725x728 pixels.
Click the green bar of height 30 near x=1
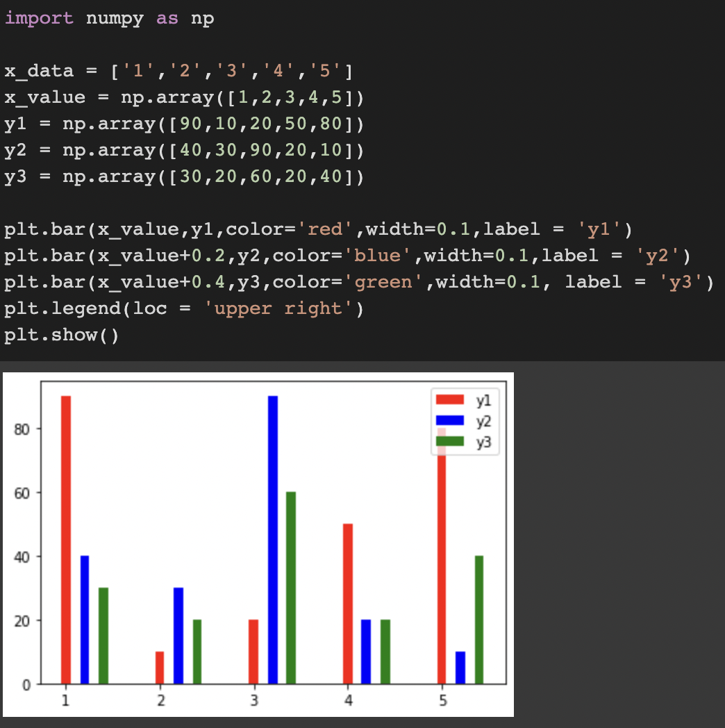[x=103, y=636]
